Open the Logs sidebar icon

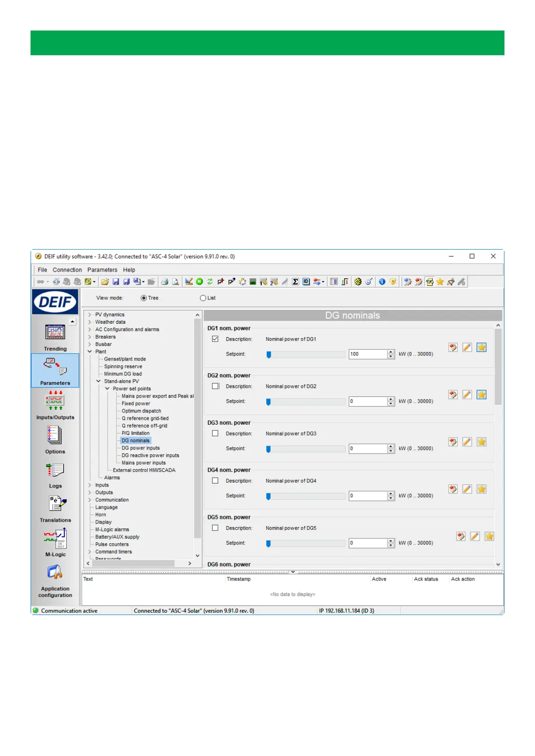pos(55,475)
